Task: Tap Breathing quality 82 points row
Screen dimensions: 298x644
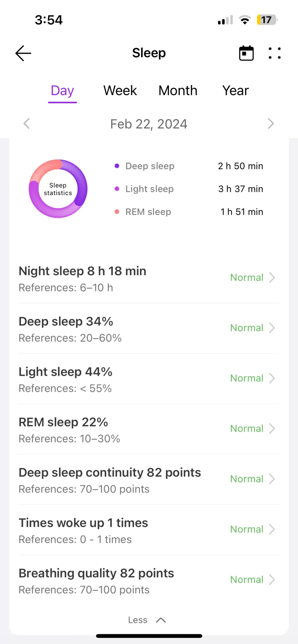Action: click(149, 580)
